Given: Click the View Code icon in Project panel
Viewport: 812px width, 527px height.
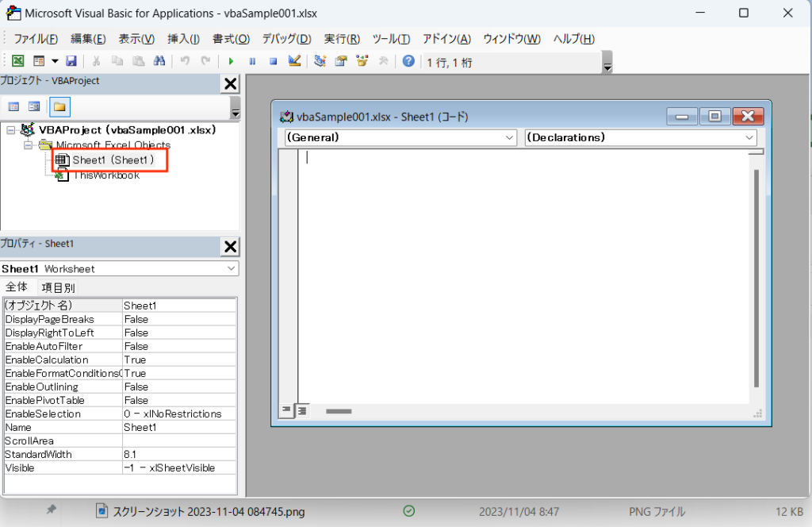Looking at the screenshot, I should pyautogui.click(x=14, y=106).
